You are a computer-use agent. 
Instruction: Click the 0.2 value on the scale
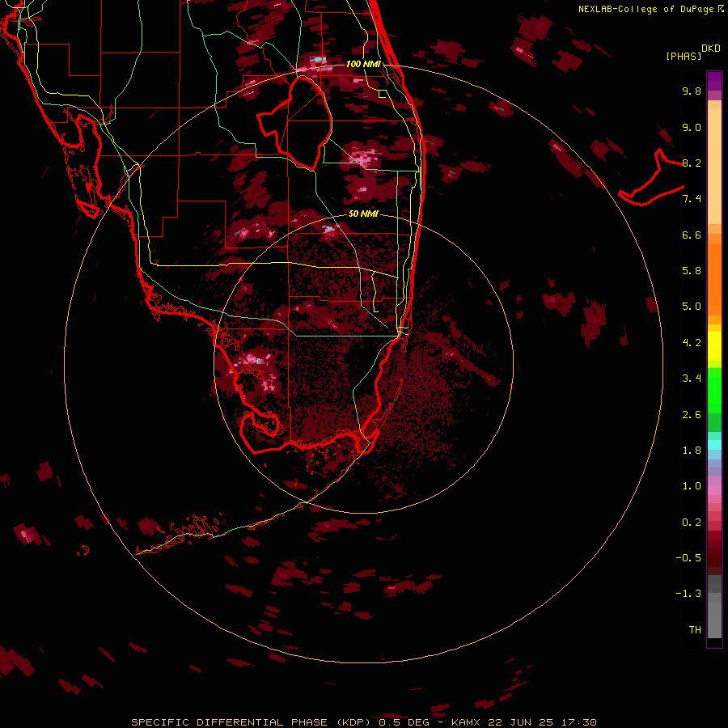point(692,523)
